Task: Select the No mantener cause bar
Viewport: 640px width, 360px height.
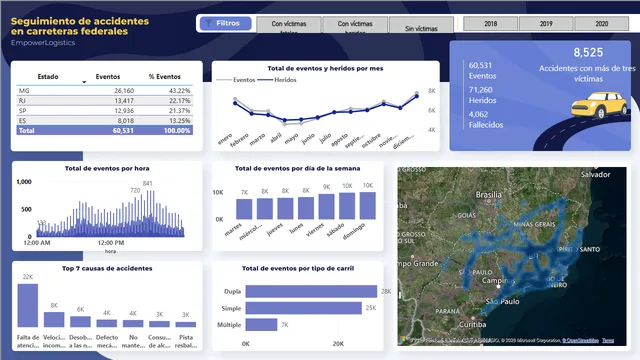Action: (x=133, y=323)
